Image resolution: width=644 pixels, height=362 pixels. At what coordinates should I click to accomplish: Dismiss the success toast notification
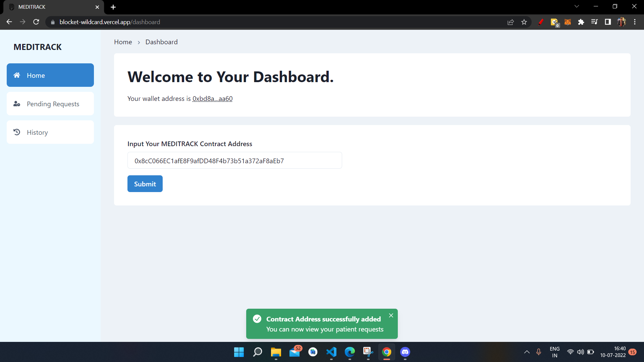pyautogui.click(x=391, y=315)
